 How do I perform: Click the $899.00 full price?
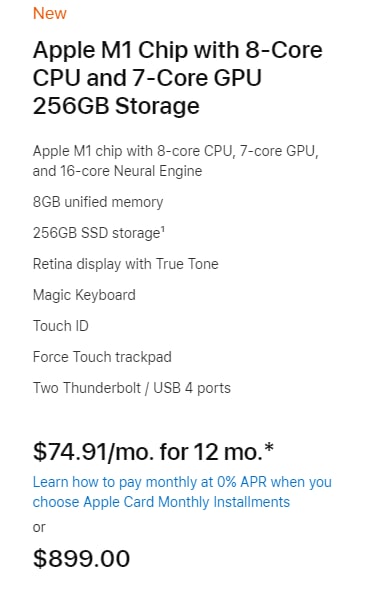[x=82, y=558]
